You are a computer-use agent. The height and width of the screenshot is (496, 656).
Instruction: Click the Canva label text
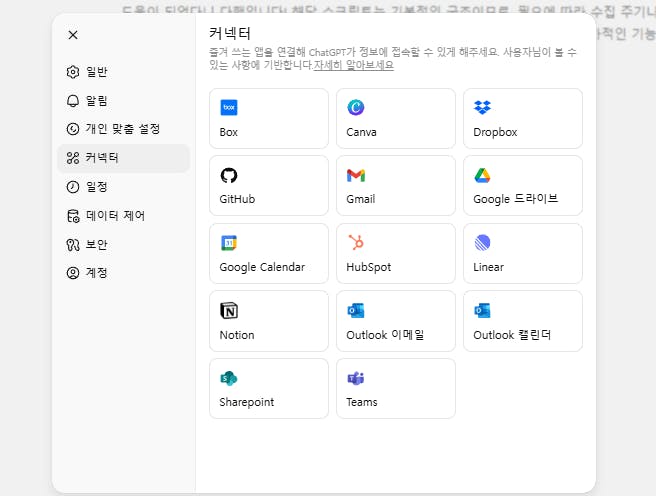tap(361, 132)
